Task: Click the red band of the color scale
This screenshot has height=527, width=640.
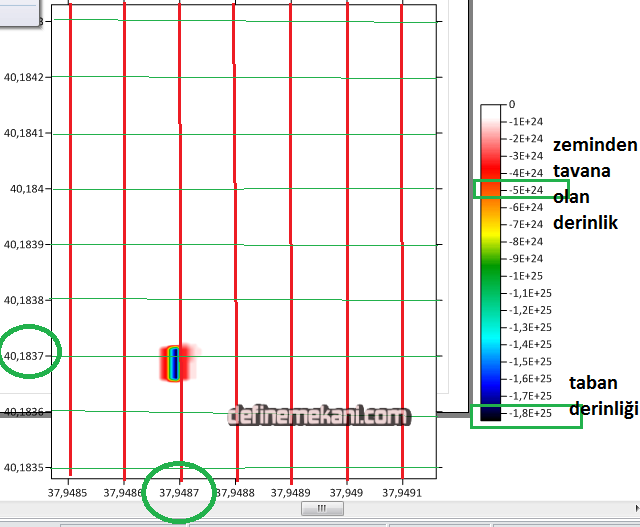Action: tap(491, 155)
